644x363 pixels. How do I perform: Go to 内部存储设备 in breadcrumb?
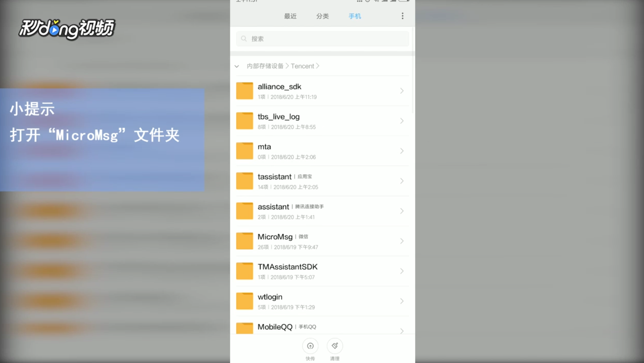(265, 66)
